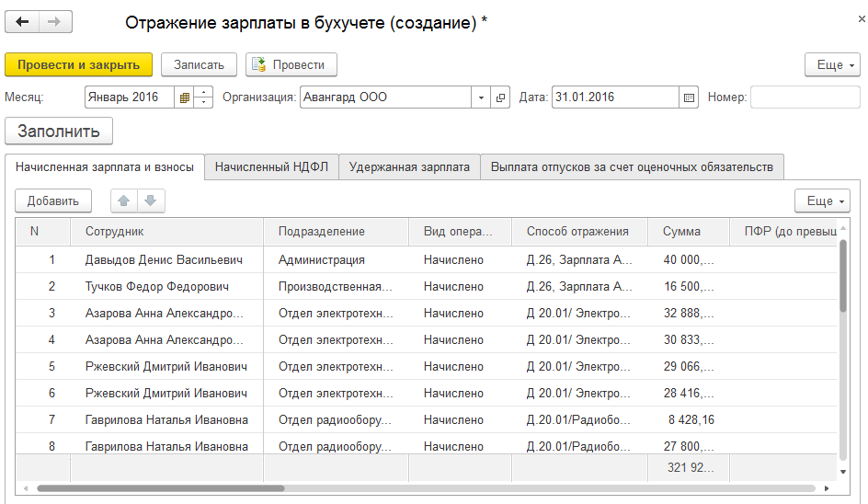
Task: Move the row up with the arrow
Action: click(x=123, y=200)
